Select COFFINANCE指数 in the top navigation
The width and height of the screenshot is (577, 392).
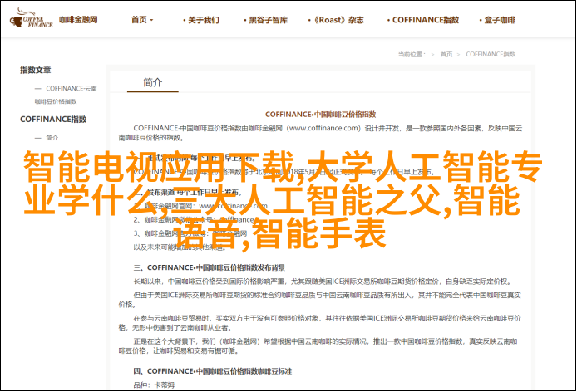point(423,20)
